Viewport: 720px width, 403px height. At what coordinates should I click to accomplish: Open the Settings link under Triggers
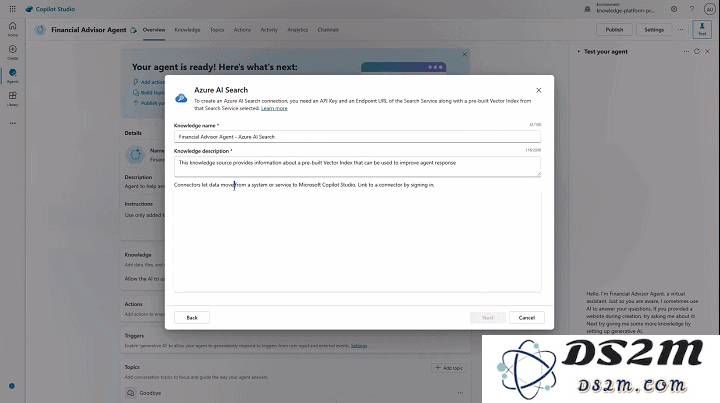(359, 346)
